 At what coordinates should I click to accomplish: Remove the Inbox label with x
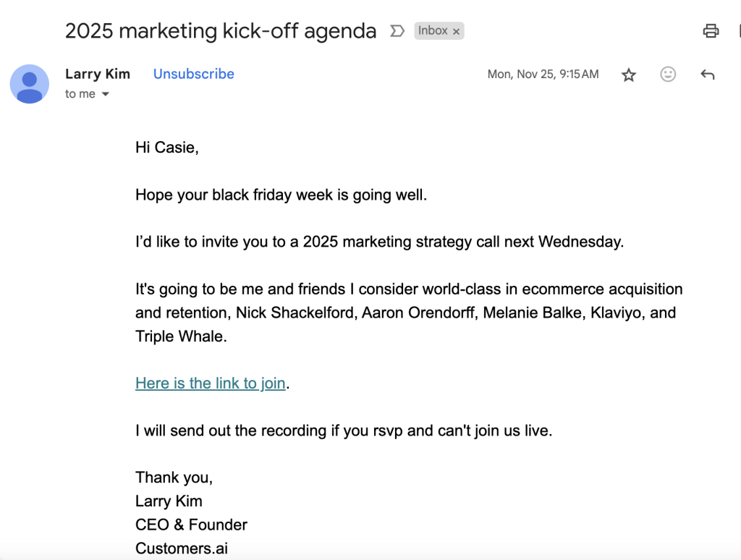456,32
